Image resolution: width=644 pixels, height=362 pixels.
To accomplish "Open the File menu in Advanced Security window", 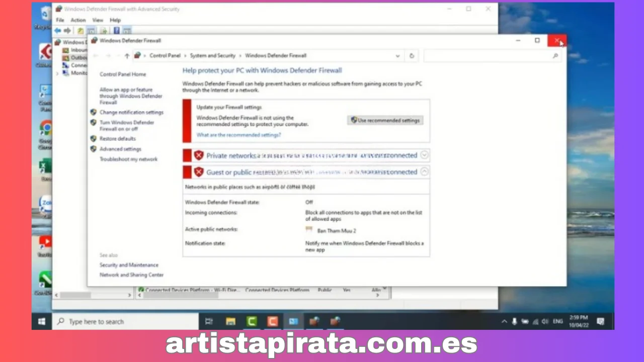I will coord(60,20).
